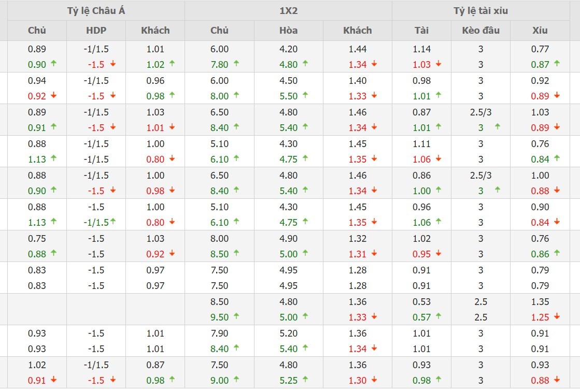Click the Kèo đầu column header

(x=480, y=30)
